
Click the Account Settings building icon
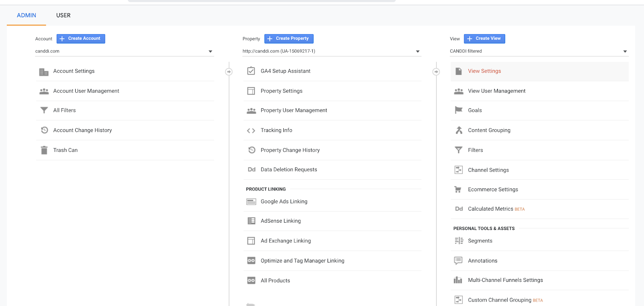coord(44,72)
